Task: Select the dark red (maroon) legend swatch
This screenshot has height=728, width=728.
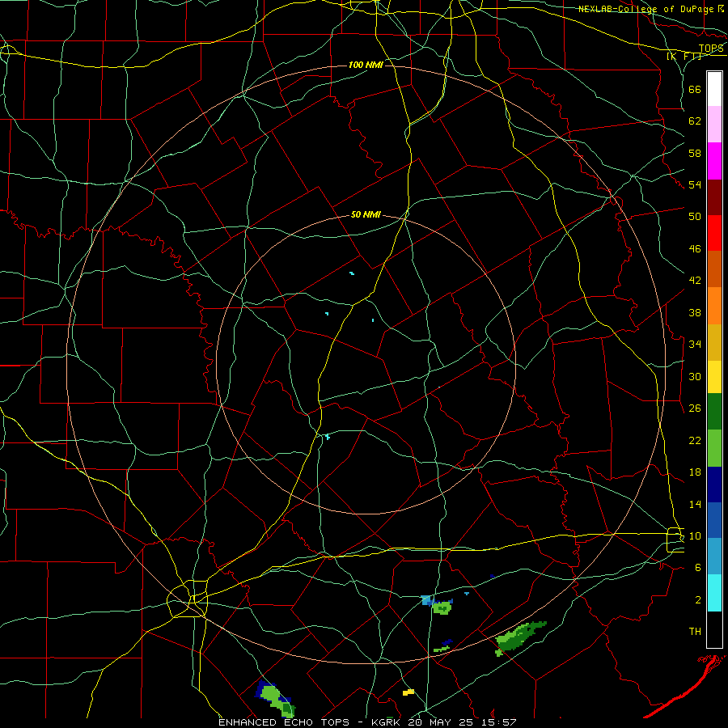Action: click(x=714, y=197)
